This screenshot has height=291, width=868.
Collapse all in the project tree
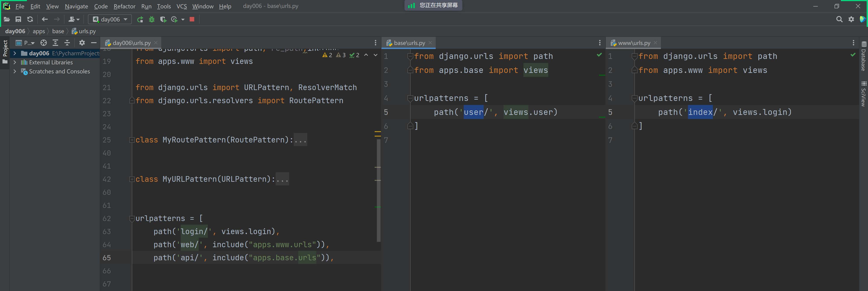[x=67, y=43]
